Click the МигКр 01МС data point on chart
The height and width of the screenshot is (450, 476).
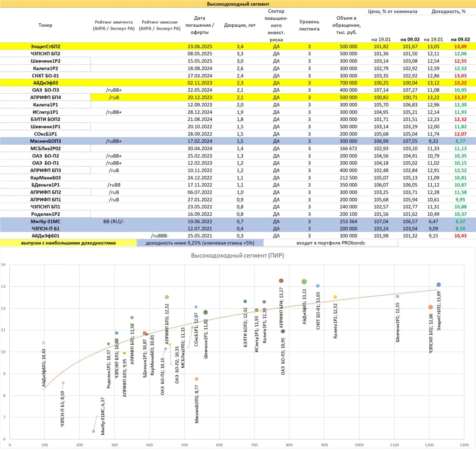[94, 431]
